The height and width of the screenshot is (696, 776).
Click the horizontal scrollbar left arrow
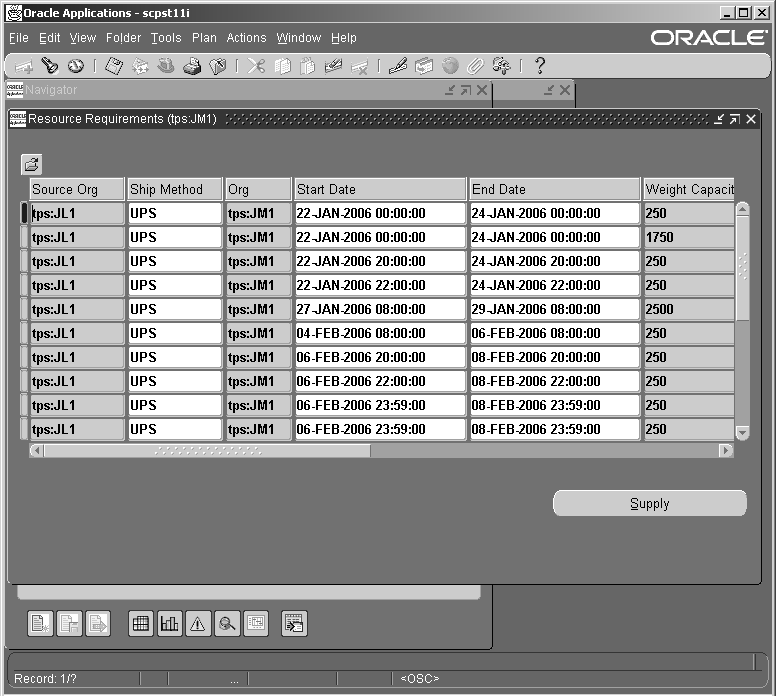(x=37, y=450)
